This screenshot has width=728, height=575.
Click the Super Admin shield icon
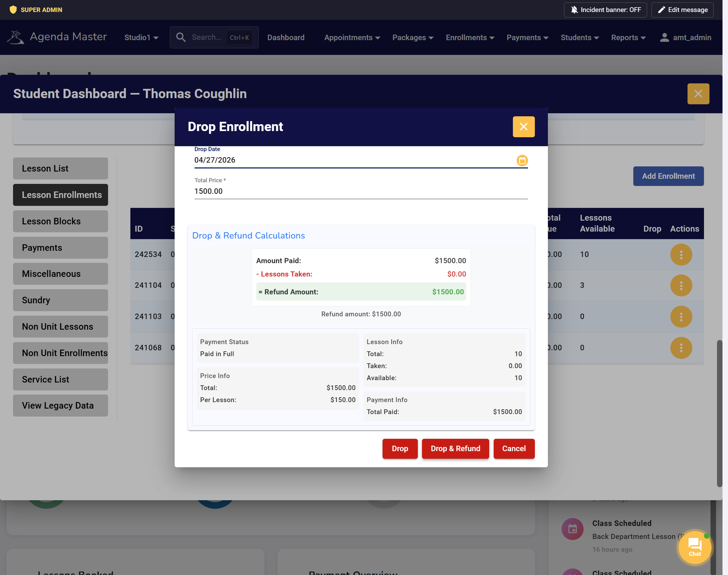13,10
